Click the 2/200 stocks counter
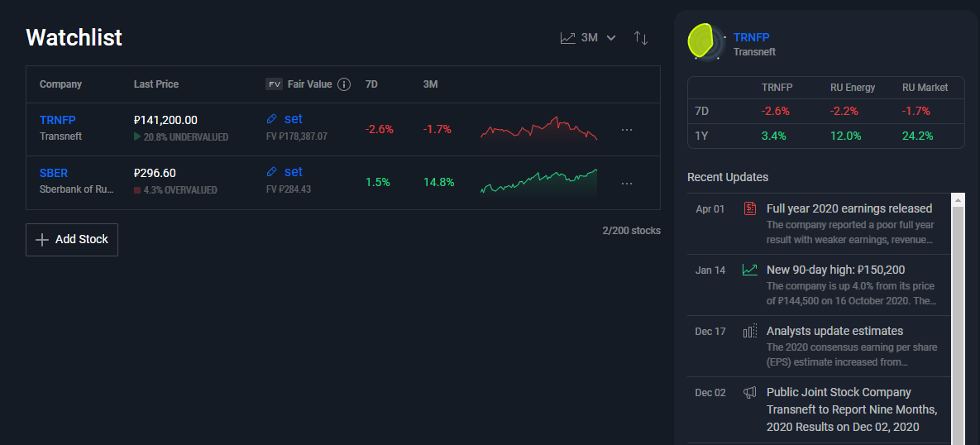 (631, 231)
